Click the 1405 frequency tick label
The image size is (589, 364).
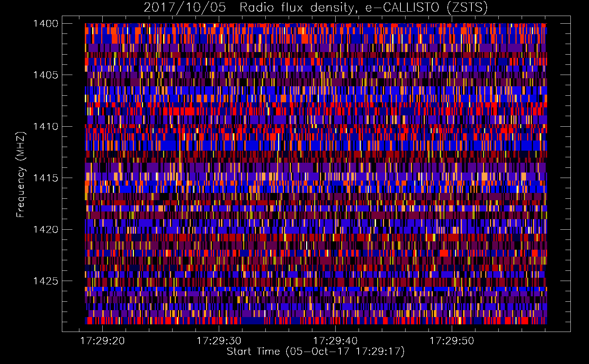coord(46,75)
